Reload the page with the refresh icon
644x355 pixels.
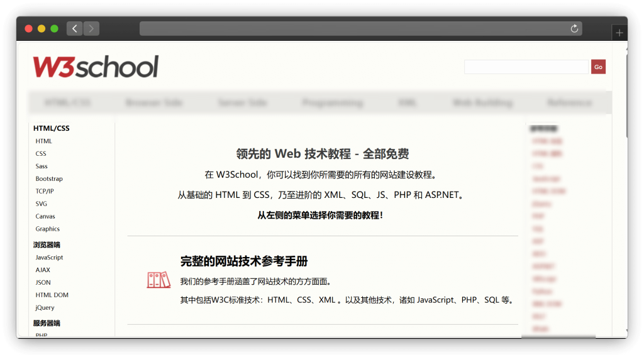pos(574,28)
